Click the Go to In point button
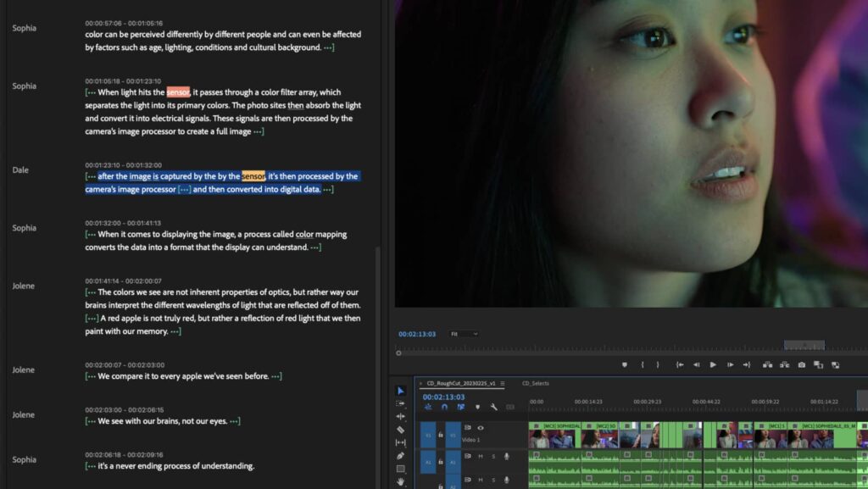Viewport: 868px width, 489px height. (x=679, y=365)
